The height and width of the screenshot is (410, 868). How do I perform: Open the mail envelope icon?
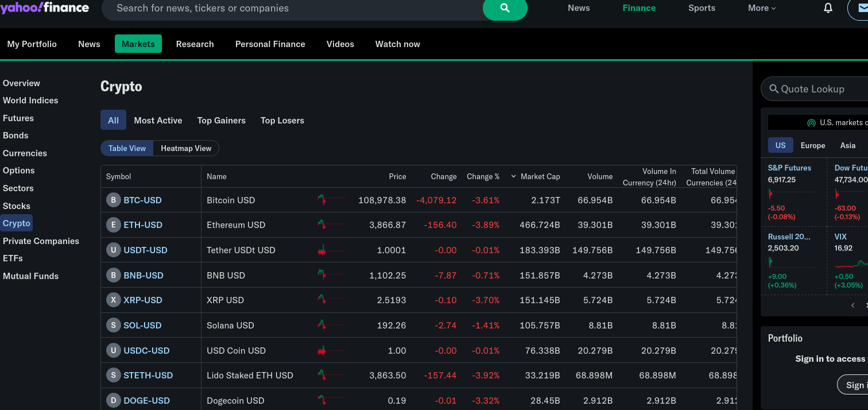(x=861, y=8)
